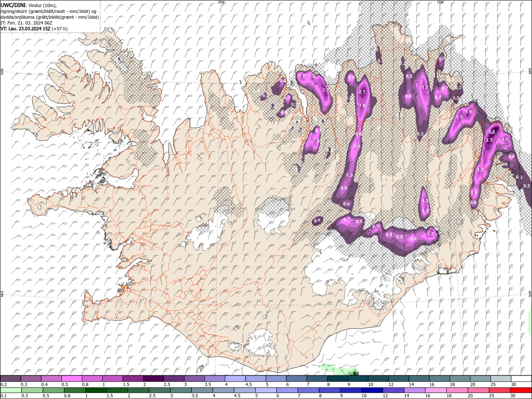Click the '20W' longitude label
Screen dimensions: 532x399
click(221, 2)
